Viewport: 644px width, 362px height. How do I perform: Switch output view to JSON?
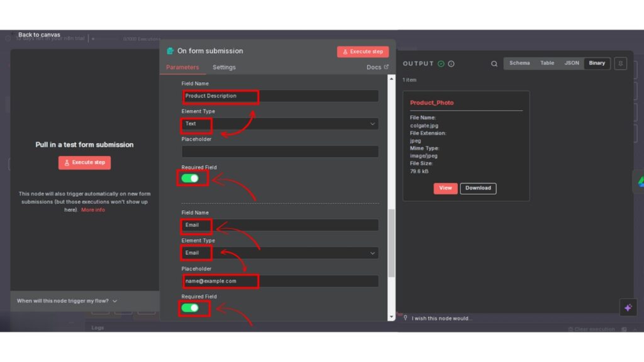pos(572,63)
